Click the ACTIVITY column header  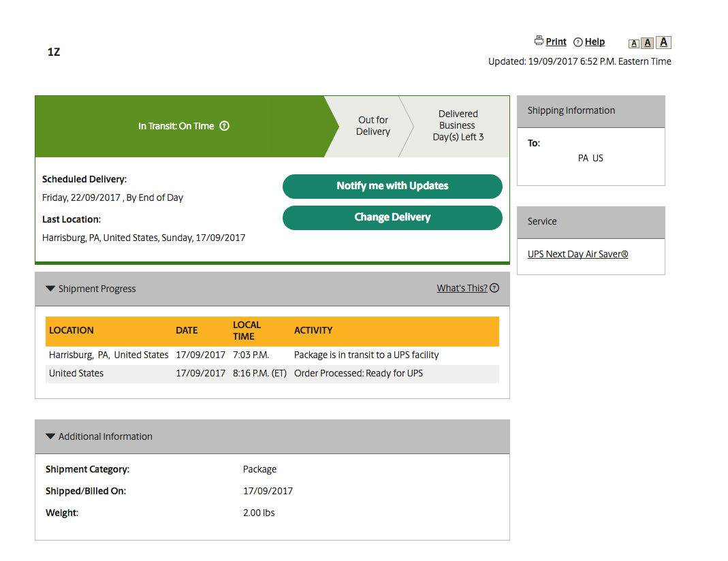313,330
